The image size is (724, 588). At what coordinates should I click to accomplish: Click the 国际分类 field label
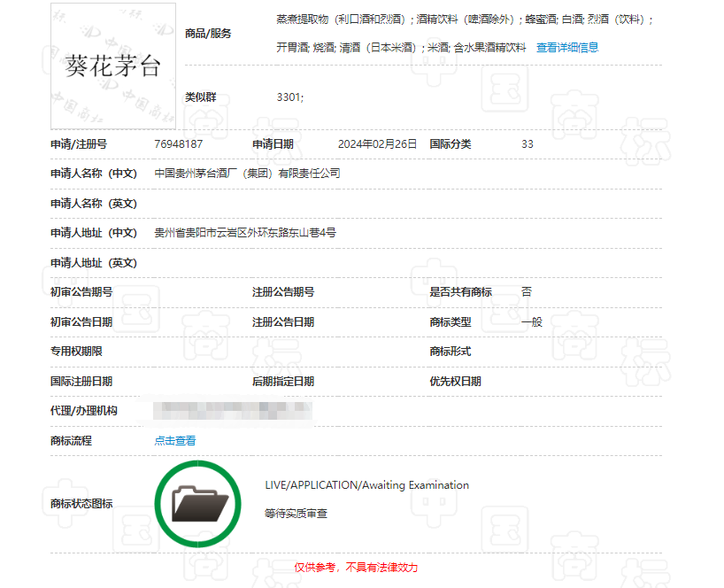pos(451,144)
